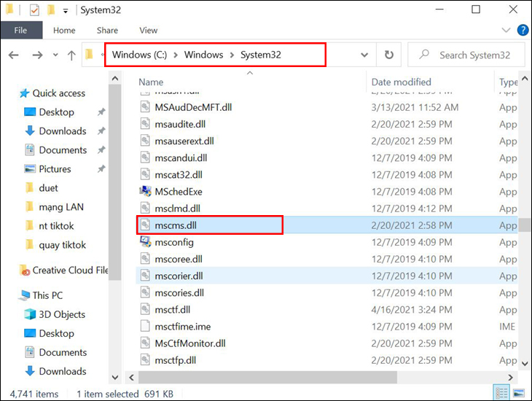
Task: Click the mscoree.dll file icon
Action: (145, 259)
